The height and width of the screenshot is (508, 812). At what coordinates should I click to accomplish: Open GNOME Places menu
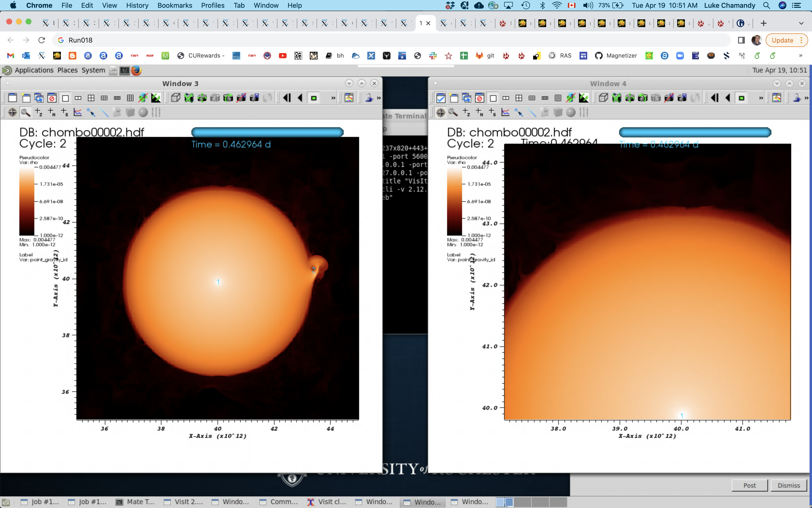click(x=67, y=70)
